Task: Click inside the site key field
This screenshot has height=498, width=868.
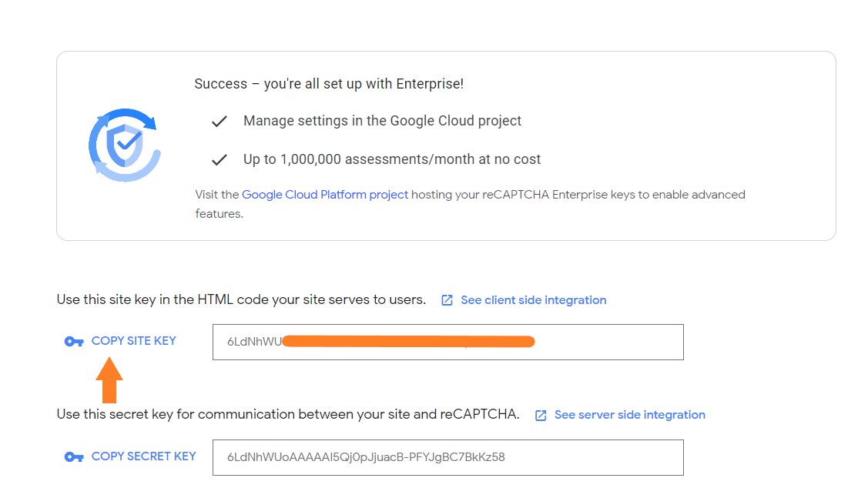Action: 447,342
